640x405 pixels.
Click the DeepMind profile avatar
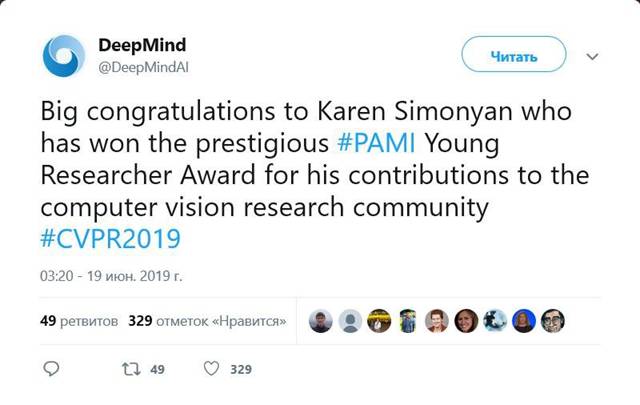click(x=62, y=55)
